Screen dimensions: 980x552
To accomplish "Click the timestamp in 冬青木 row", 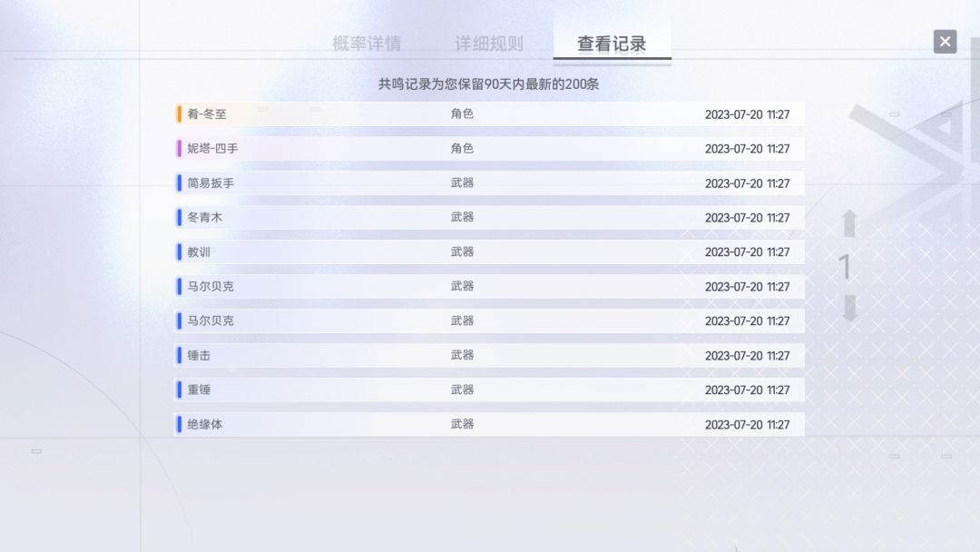I will click(748, 218).
